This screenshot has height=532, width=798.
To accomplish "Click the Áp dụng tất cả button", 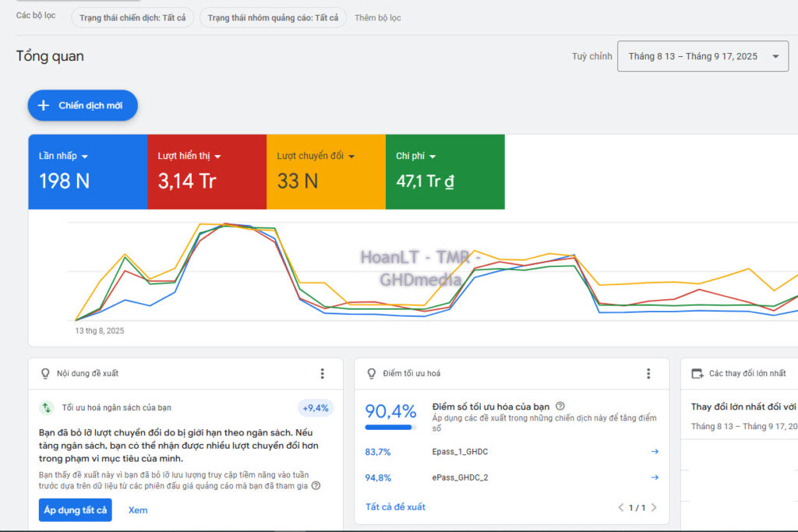I will coord(75,509).
